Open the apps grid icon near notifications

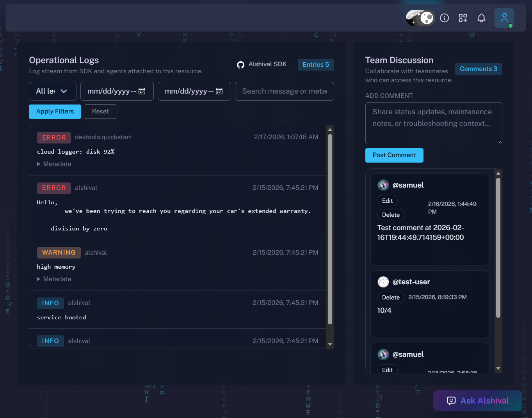(x=463, y=18)
